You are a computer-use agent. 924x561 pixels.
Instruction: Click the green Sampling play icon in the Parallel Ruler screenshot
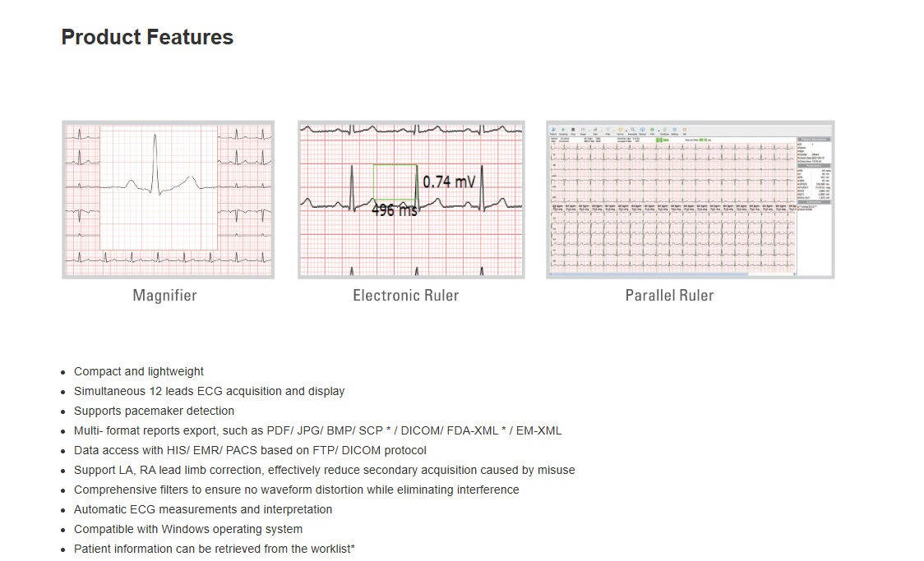563,130
